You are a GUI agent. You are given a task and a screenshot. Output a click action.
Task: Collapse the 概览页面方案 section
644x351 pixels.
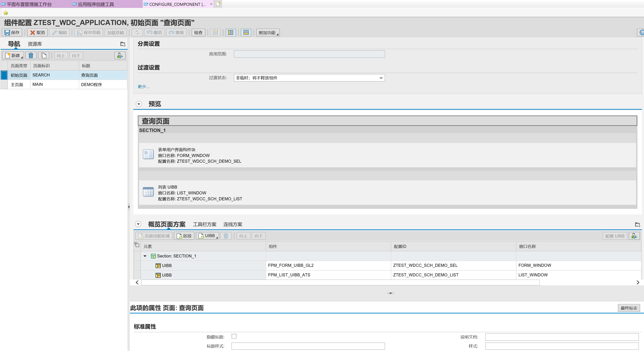coord(138,224)
